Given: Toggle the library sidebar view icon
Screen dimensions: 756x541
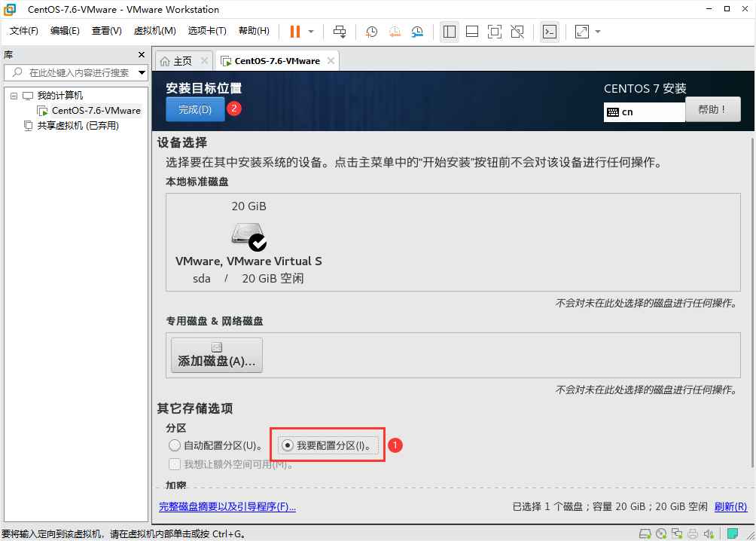Looking at the screenshot, I should tap(450, 32).
